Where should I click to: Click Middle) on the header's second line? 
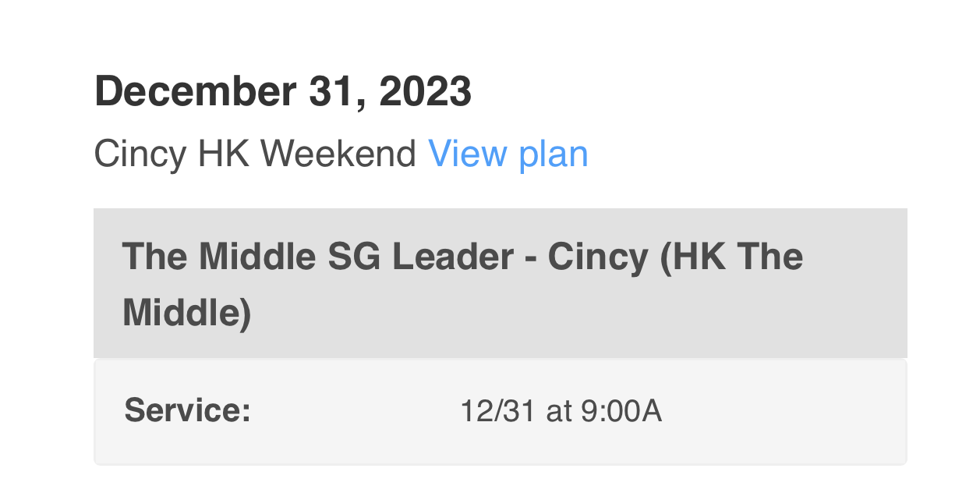coord(187,314)
